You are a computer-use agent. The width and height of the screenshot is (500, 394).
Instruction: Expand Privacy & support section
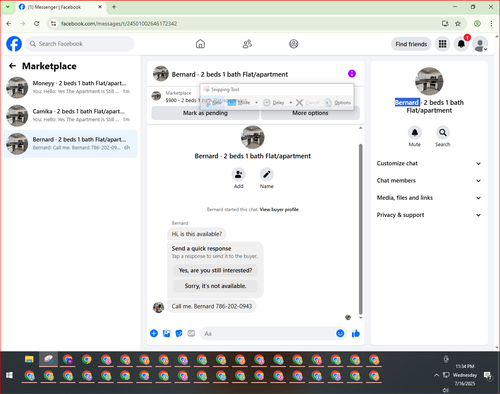pyautogui.click(x=429, y=215)
